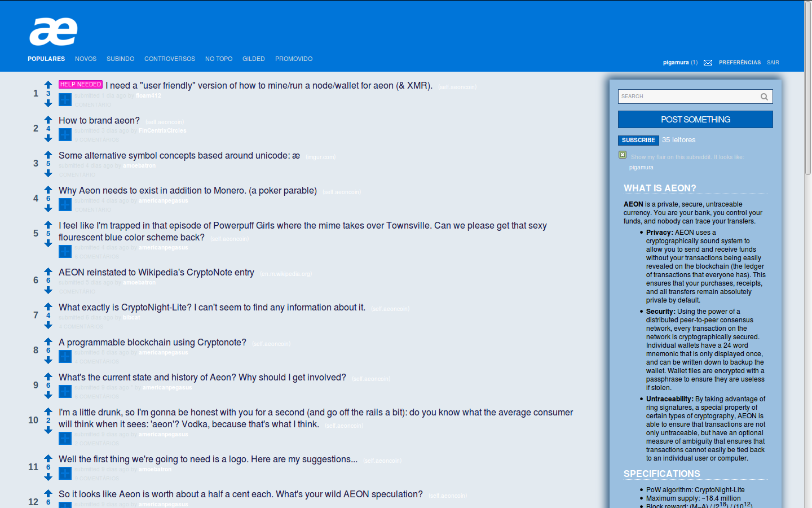Upvote the logo suggestions post
812x508 pixels.
pos(48,458)
